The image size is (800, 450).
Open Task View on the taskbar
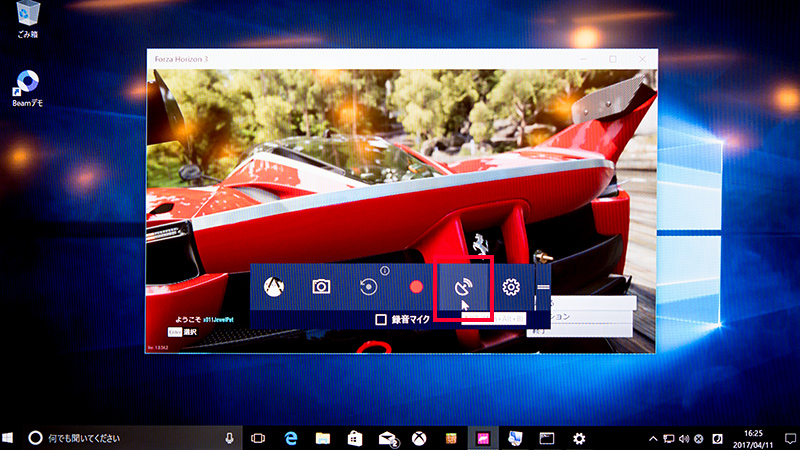coord(258,438)
